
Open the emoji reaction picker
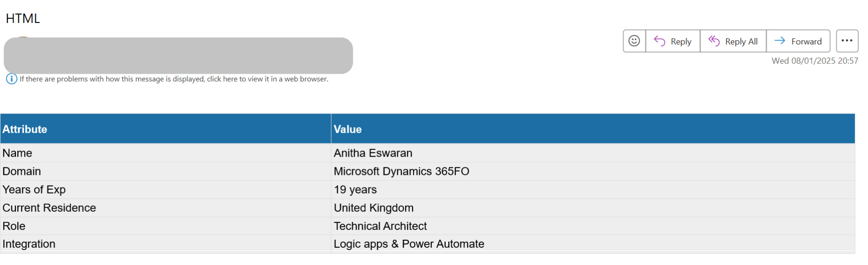tap(634, 41)
